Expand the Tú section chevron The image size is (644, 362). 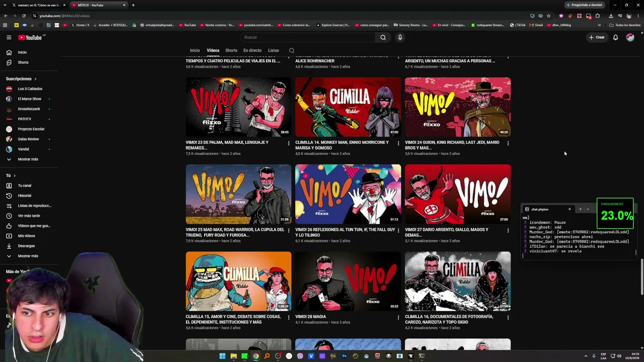pos(15,175)
